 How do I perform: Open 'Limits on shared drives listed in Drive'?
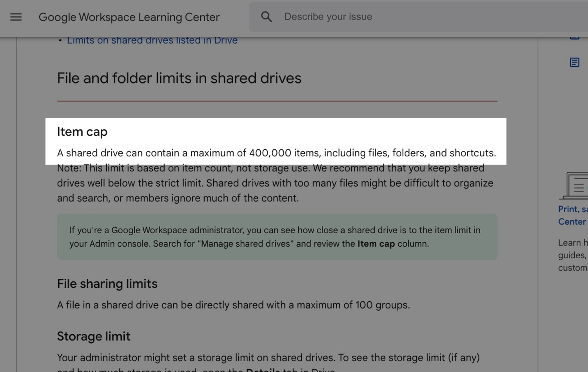point(152,40)
